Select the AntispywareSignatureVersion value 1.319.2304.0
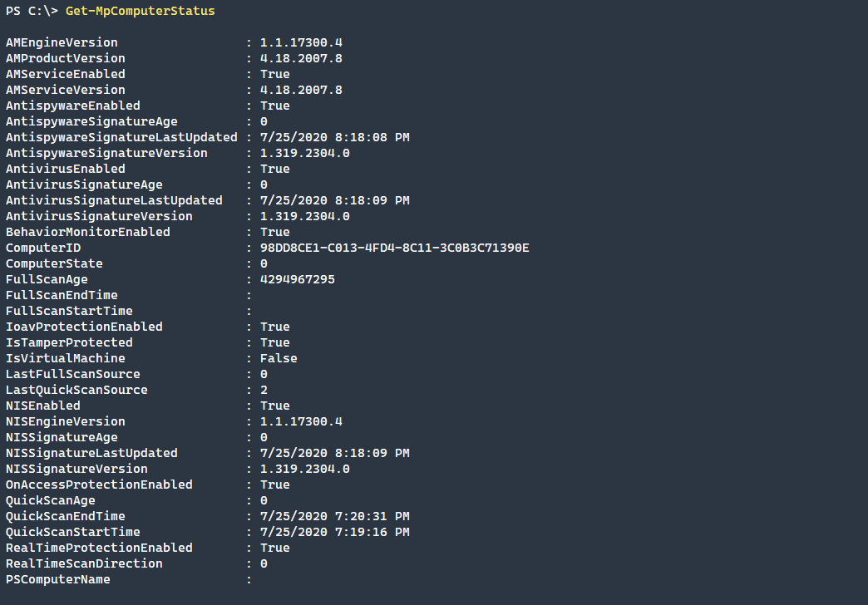The height and width of the screenshot is (605, 868). point(305,153)
